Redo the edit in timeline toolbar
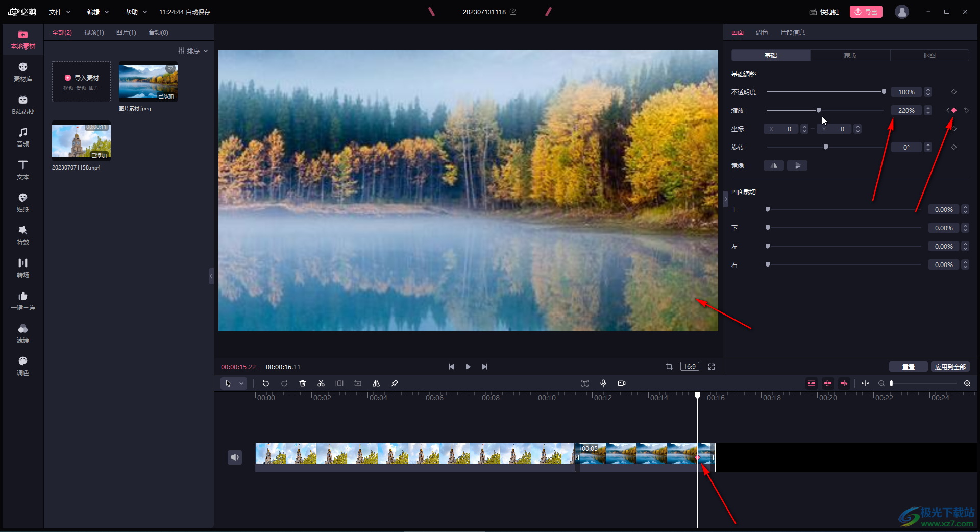 pyautogui.click(x=284, y=383)
